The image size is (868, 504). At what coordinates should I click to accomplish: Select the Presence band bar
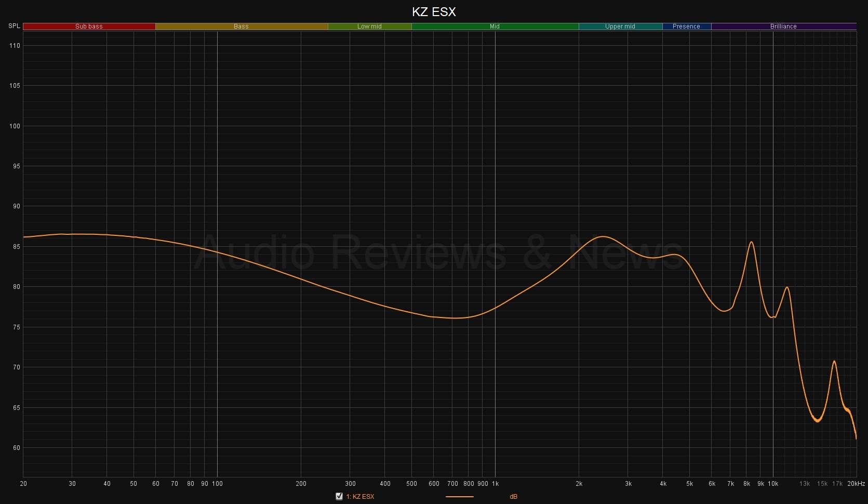click(x=686, y=26)
